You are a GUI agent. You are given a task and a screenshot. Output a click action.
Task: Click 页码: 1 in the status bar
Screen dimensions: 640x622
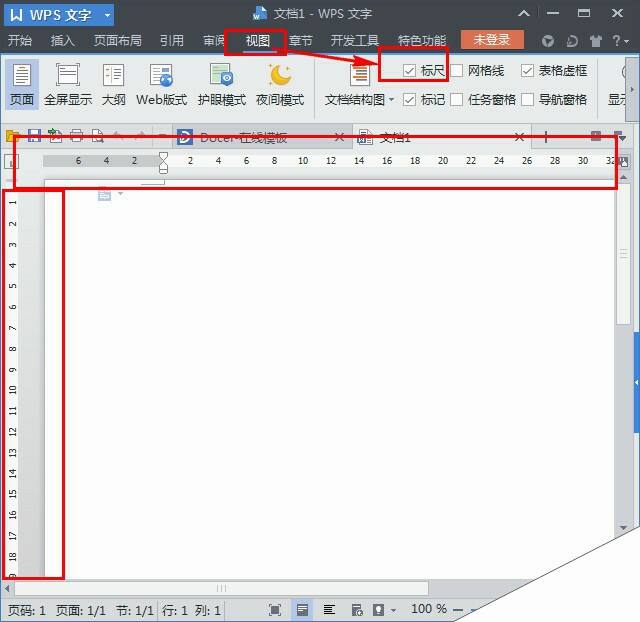tap(27, 611)
